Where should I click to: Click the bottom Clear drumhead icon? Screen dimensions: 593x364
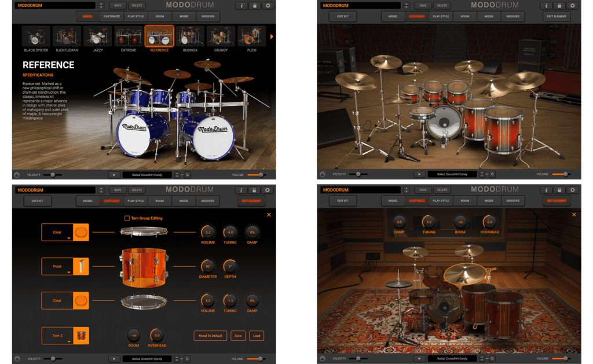[x=80, y=300]
